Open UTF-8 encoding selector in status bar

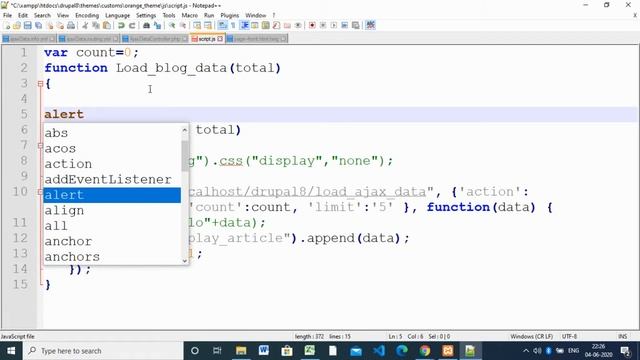(569, 336)
